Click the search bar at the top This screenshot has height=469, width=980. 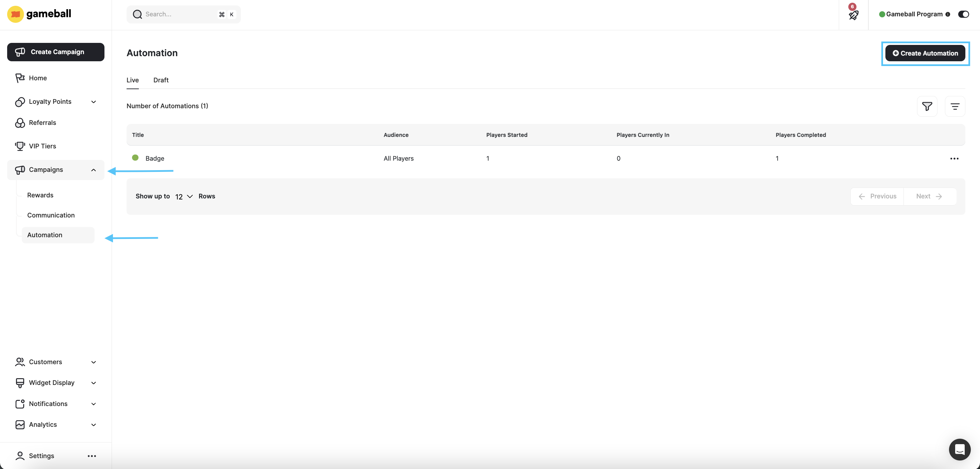tap(183, 14)
